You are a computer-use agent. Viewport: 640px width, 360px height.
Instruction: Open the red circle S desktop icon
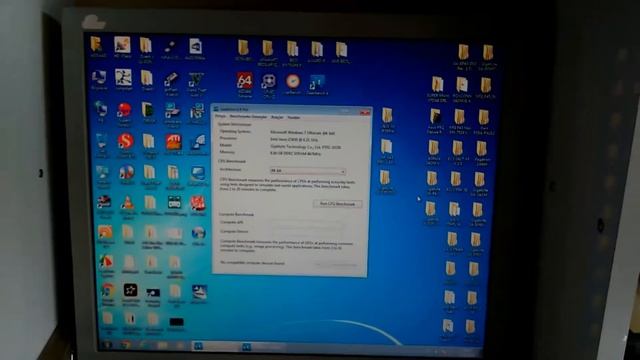point(126,141)
